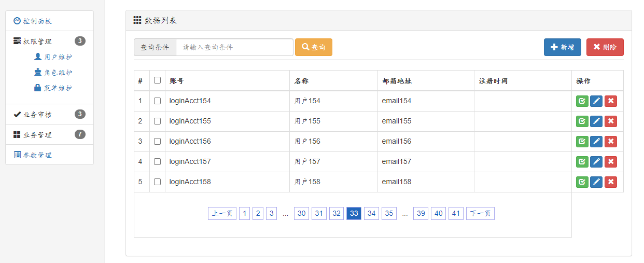Jump to page 35

point(389,213)
